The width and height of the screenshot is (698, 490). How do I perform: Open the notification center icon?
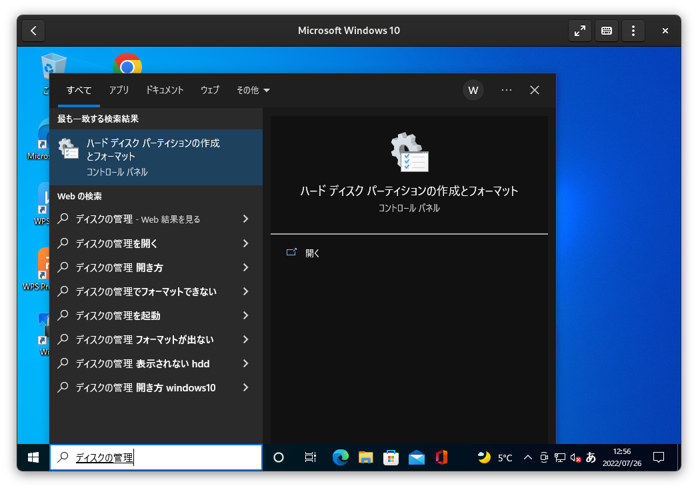pyautogui.click(x=658, y=457)
